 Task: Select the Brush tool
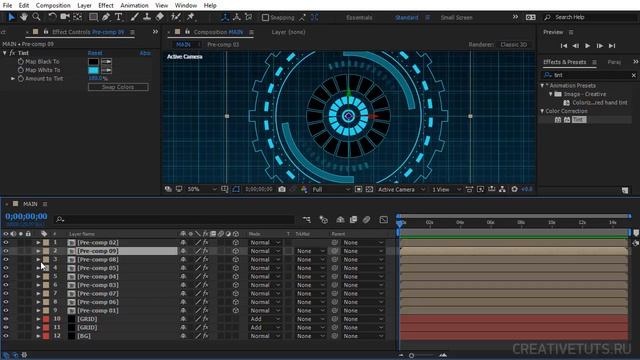[x=134, y=17]
